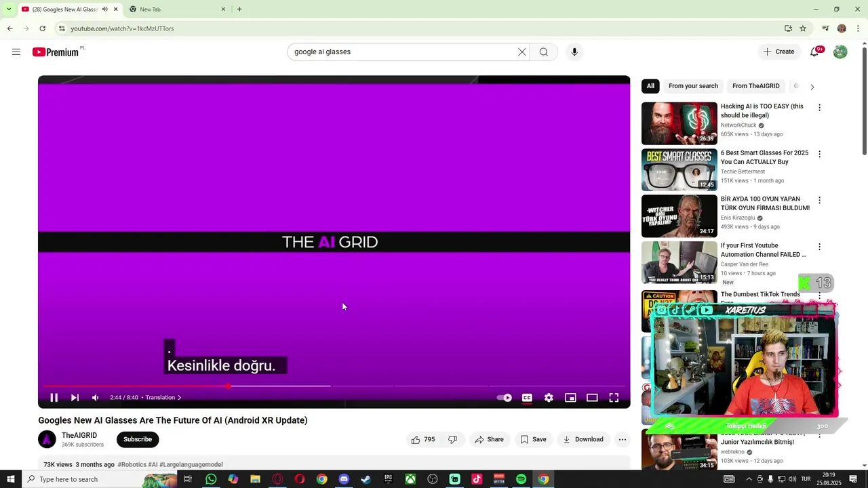Dislike the video

[453, 440]
